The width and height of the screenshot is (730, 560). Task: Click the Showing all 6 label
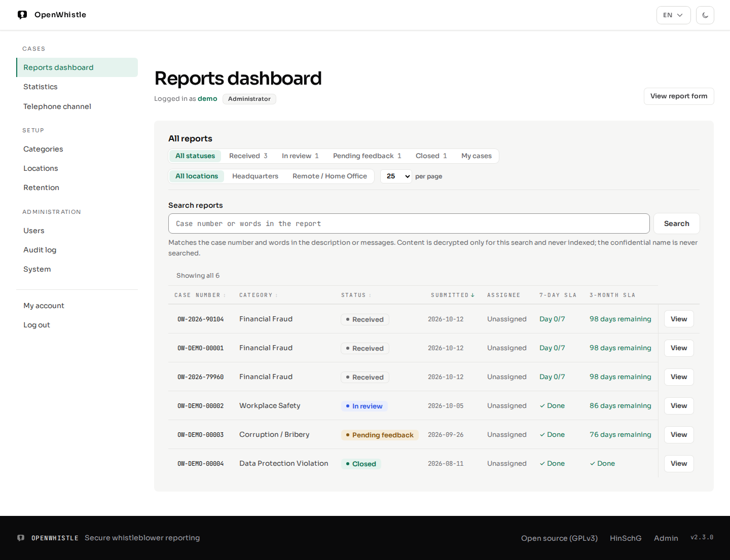point(198,276)
